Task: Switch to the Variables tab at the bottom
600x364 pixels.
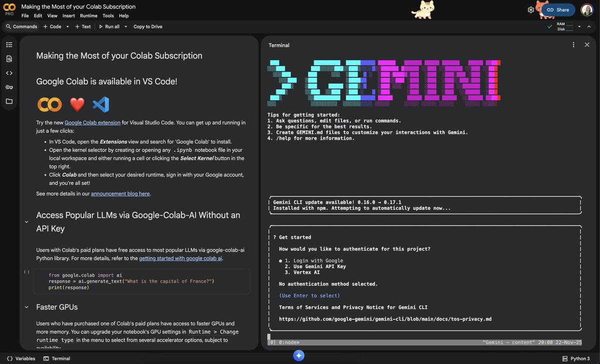Action: [x=20, y=358]
